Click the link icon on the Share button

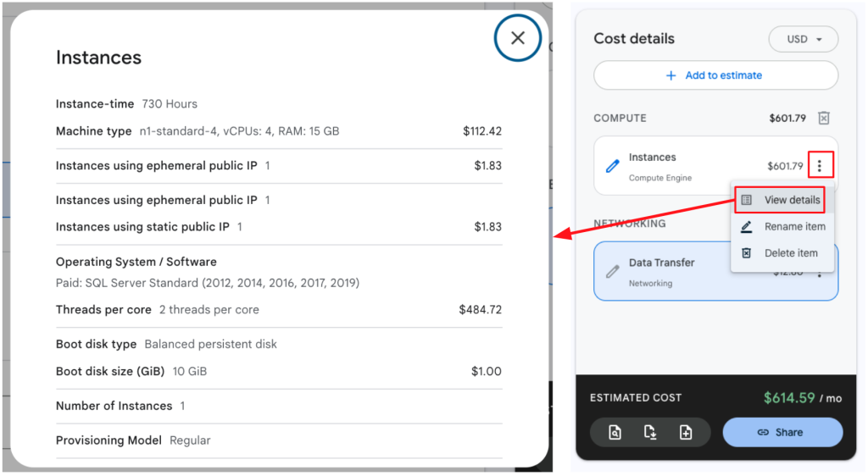click(x=763, y=432)
